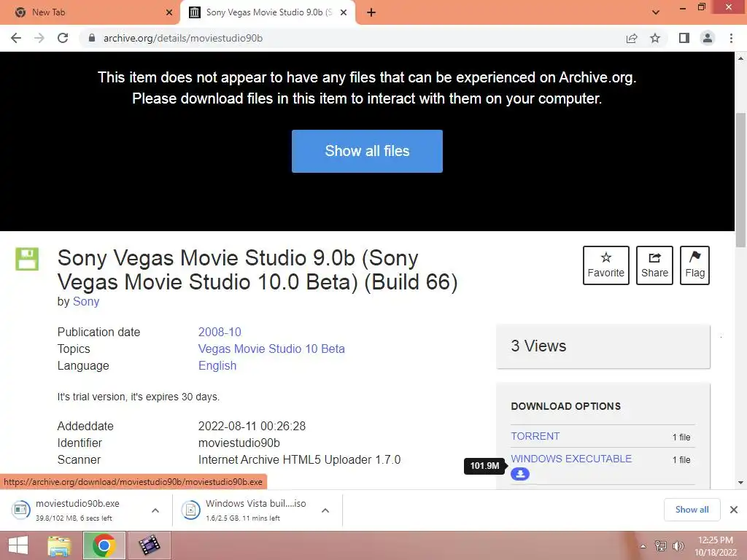Open the tab search chevron

(x=656, y=12)
